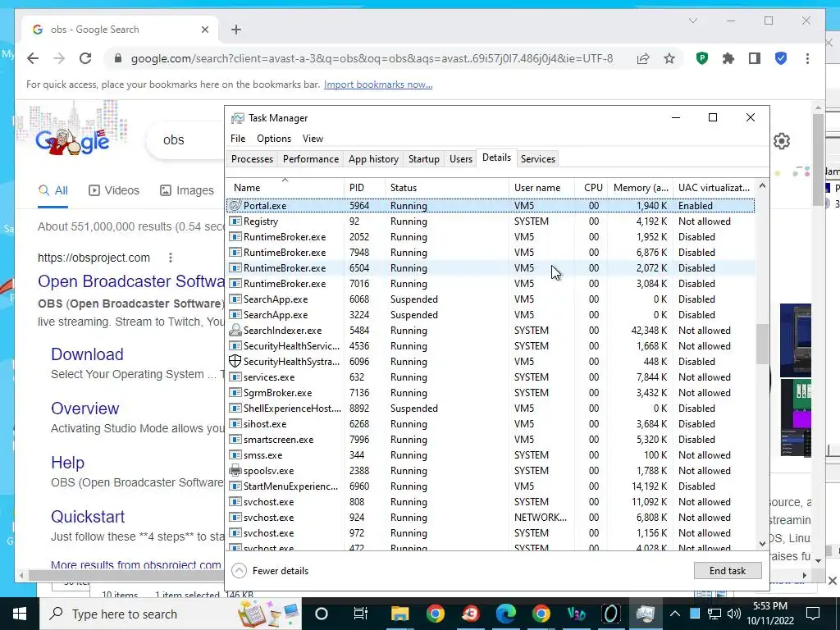Click the Chrome back arrow

pos(33,58)
